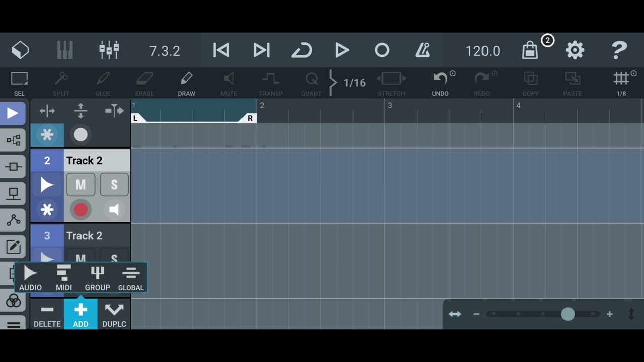
Task: Start recording with the Record button
Action: [382, 50]
